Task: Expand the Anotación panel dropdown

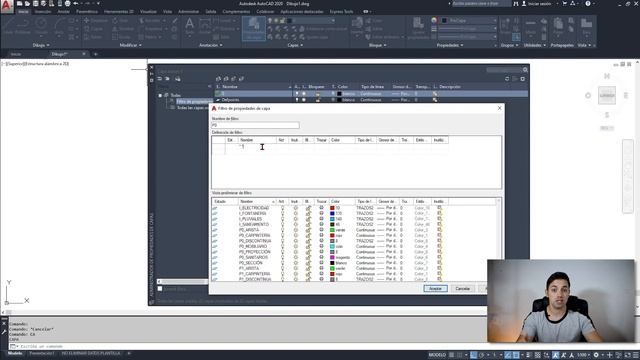Action: coord(211,45)
